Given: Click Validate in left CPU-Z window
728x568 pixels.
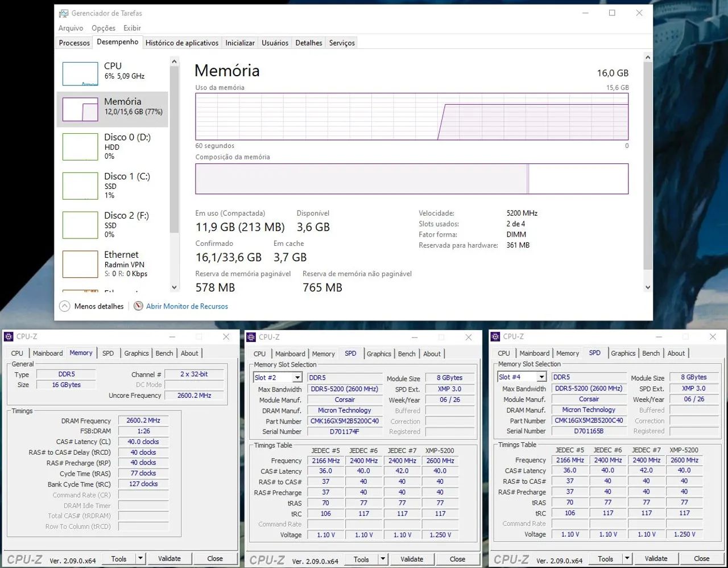Looking at the screenshot, I should point(169,559).
